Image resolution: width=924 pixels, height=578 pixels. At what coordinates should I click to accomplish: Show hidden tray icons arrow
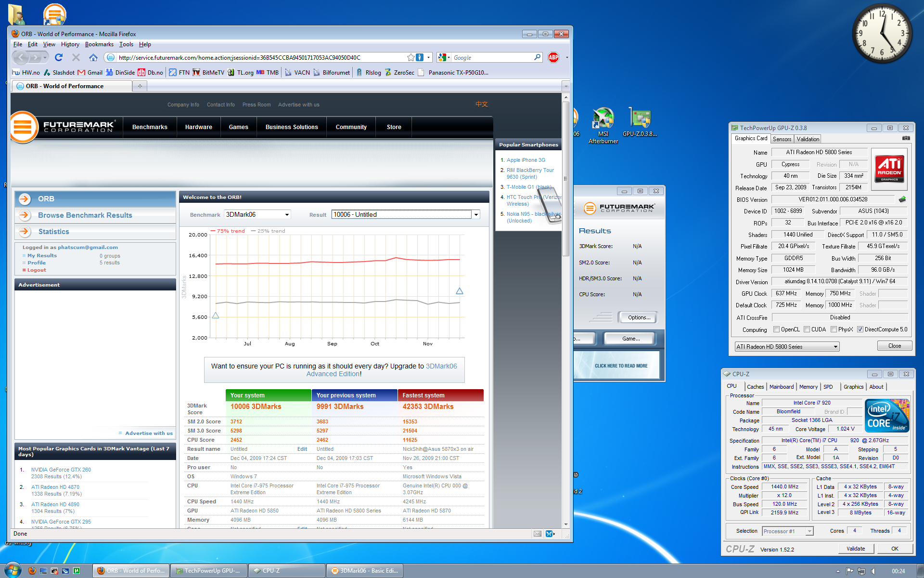point(838,571)
